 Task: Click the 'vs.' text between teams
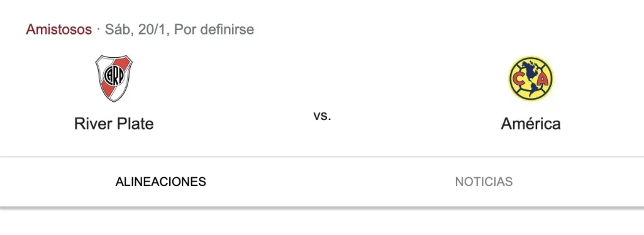coord(323,116)
